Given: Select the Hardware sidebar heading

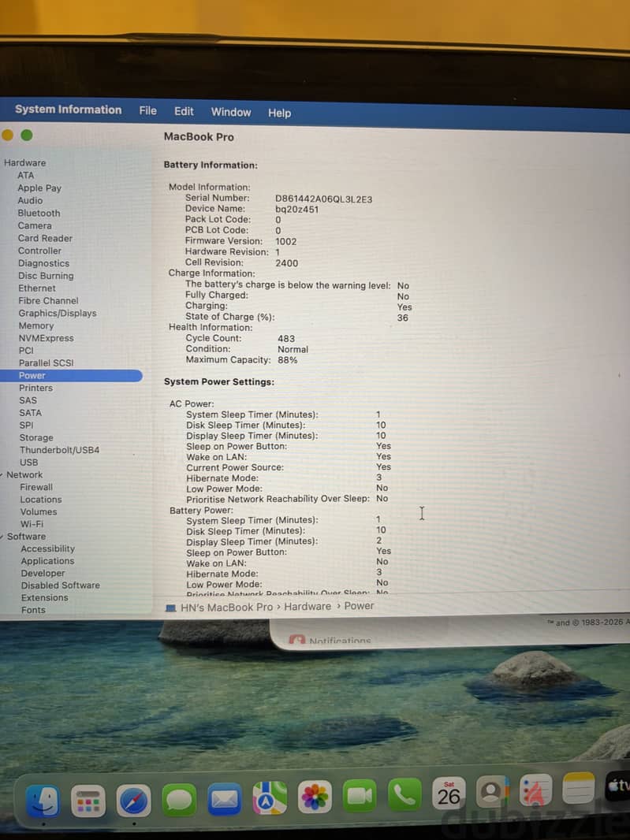Looking at the screenshot, I should click(x=24, y=162).
